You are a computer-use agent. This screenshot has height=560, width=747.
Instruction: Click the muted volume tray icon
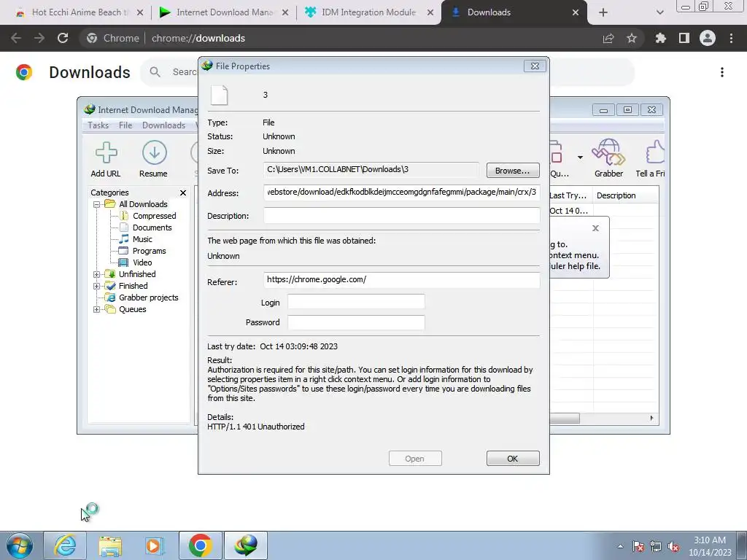pyautogui.click(x=674, y=547)
